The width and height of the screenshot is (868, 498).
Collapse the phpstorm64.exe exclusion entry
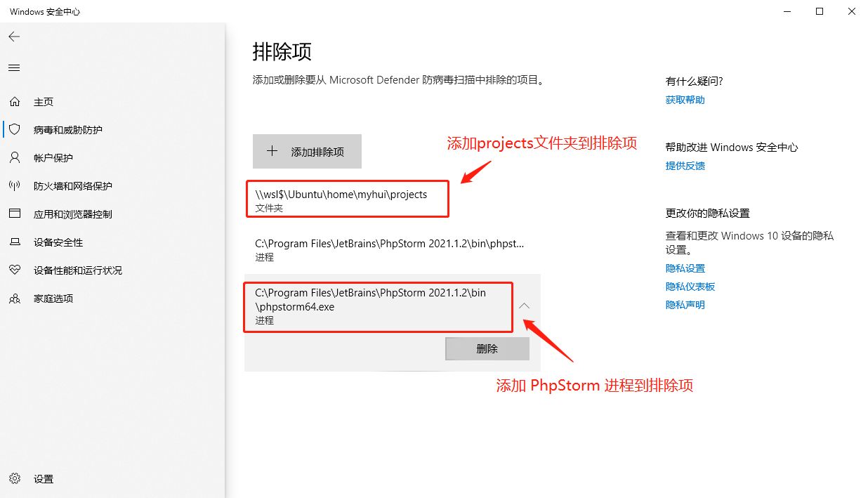(x=524, y=306)
